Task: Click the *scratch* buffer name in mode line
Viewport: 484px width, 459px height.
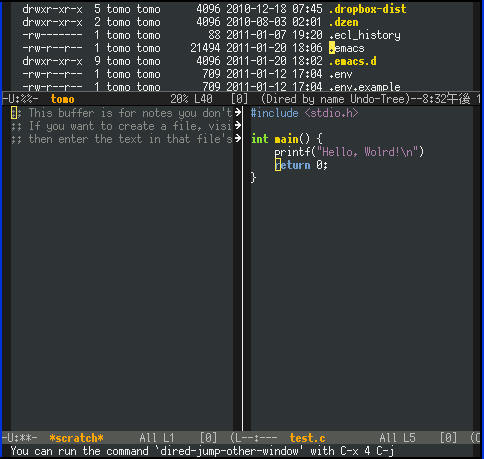Action: [x=76, y=438]
